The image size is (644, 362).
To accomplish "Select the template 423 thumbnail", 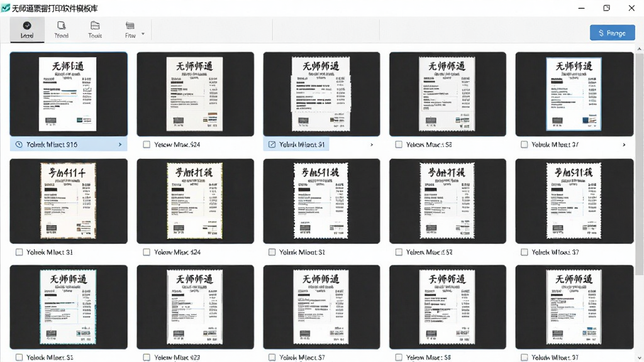I will coord(195,307).
